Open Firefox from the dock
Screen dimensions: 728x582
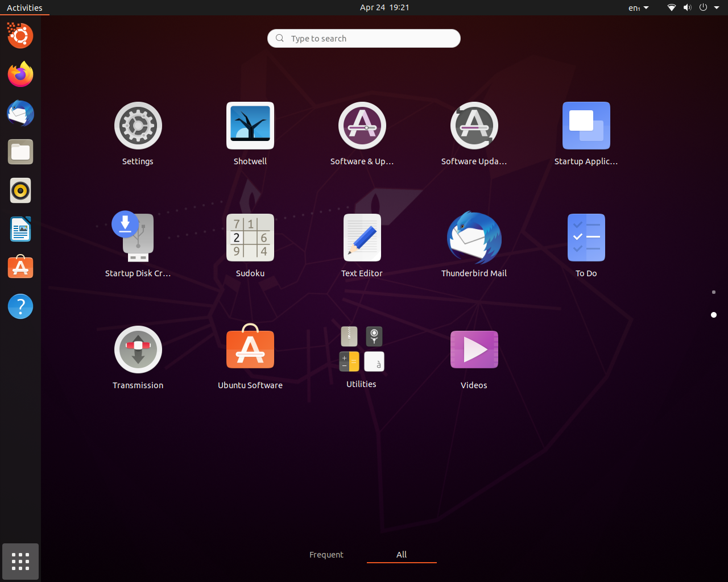20,74
